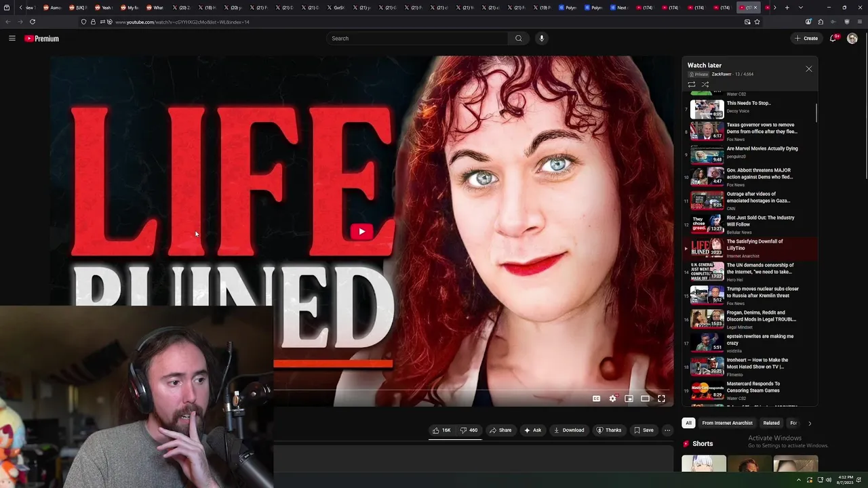Screen dimensions: 868x488
Task: Open the account avatar menu
Action: click(852, 39)
